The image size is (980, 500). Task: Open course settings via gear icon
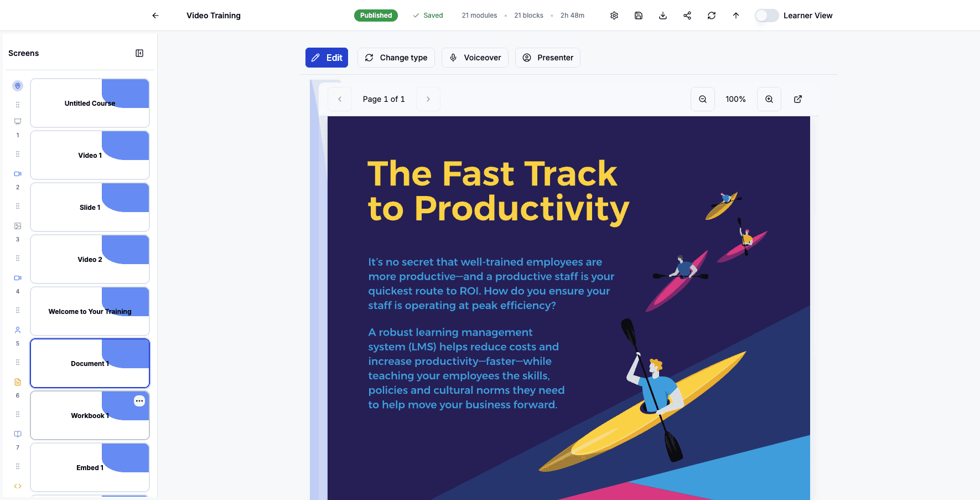(x=614, y=16)
